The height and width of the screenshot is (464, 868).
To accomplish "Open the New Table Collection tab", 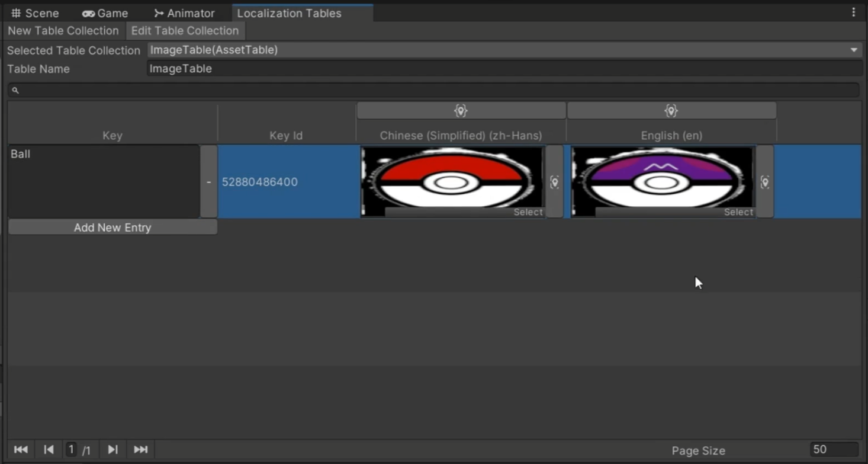I will coord(63,31).
